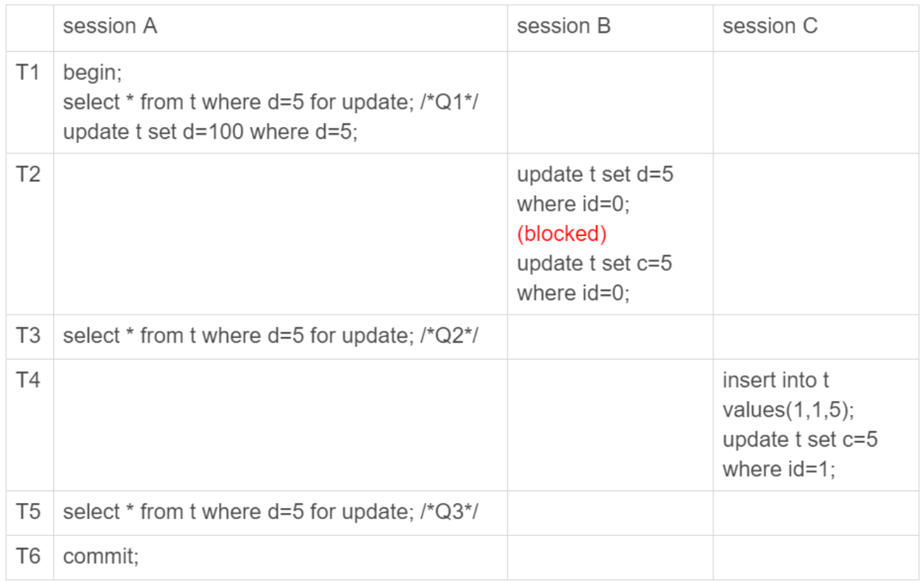Click session B's "update t set d=5" statement
The height and width of the screenshot is (582, 924).
595,189
